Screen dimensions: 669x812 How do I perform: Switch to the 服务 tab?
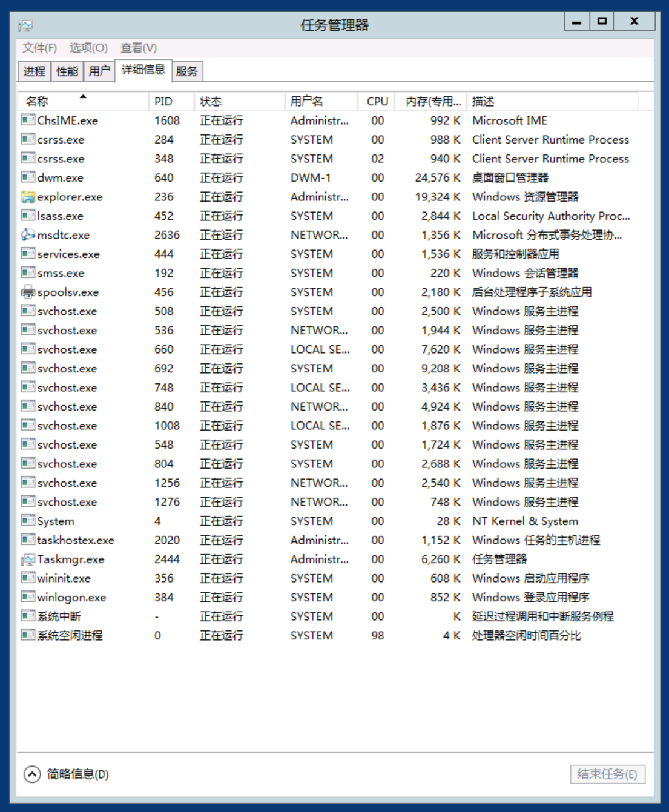(x=187, y=71)
